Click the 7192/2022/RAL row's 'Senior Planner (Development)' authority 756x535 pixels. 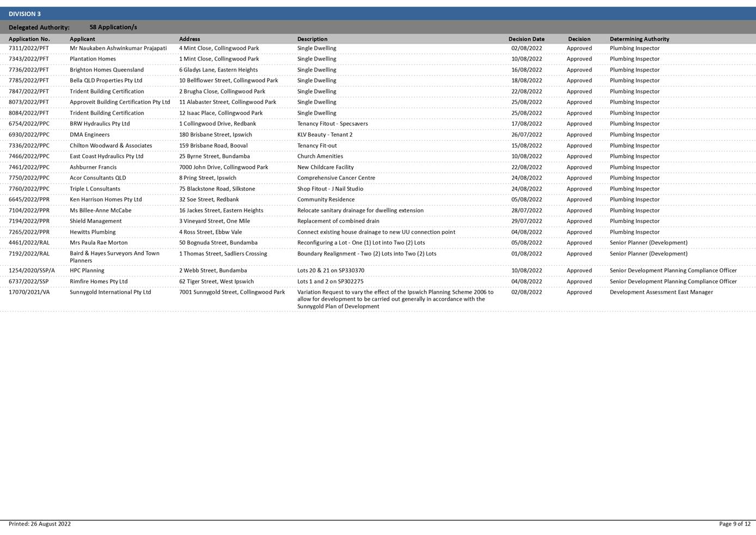pyautogui.click(x=648, y=253)
